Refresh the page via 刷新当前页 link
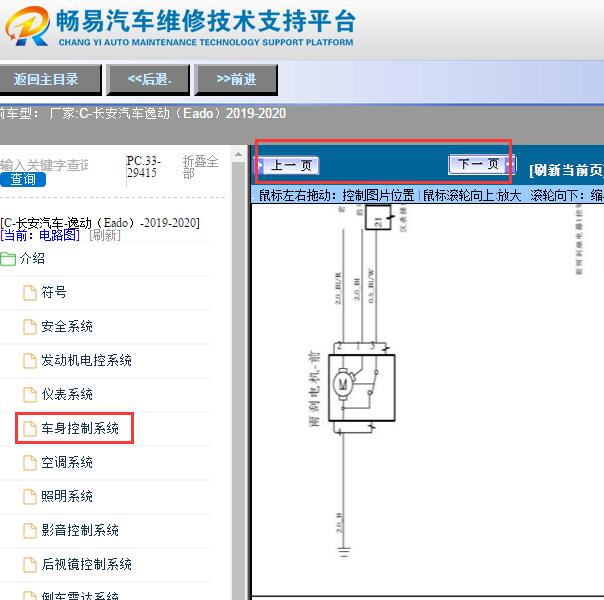Viewport: 604px width, 600px height. tap(566, 170)
